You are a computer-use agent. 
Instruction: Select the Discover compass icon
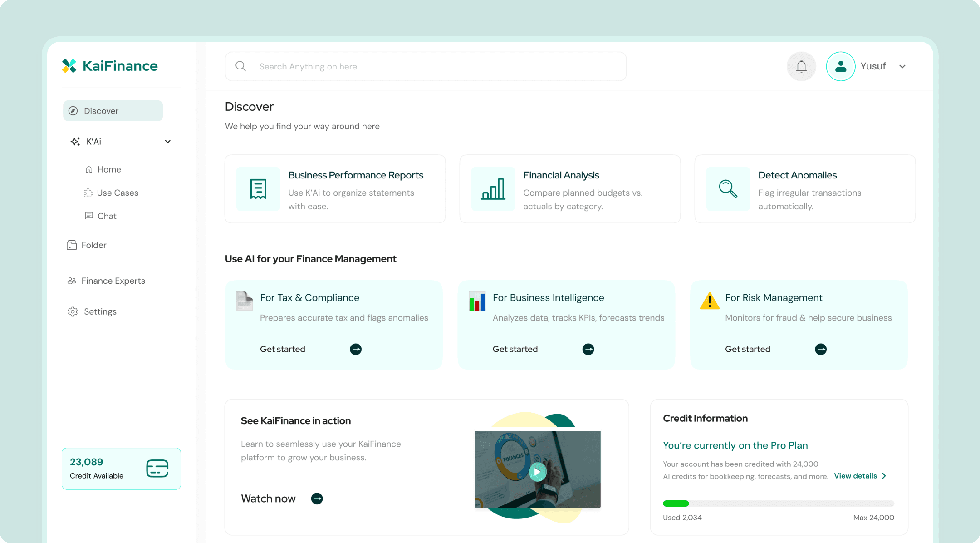[x=73, y=110]
